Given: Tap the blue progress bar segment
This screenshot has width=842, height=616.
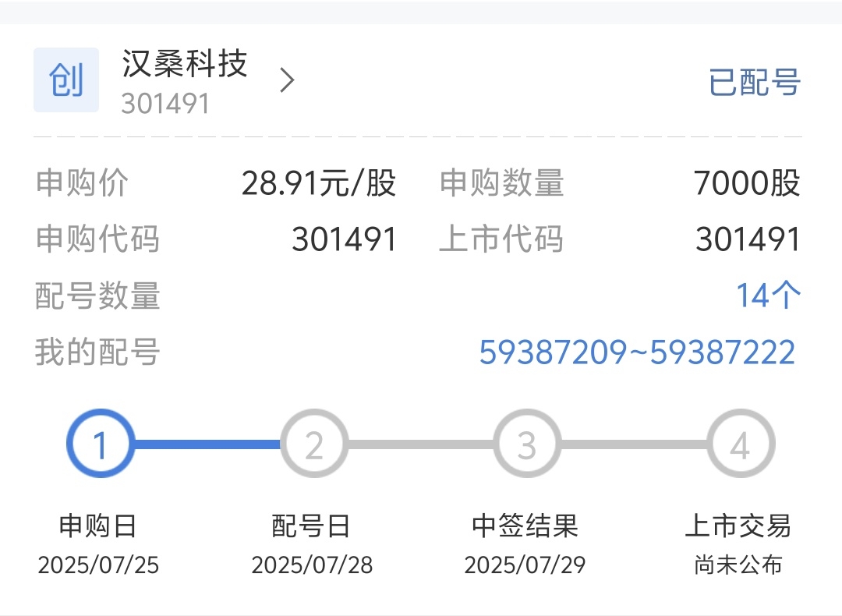Looking at the screenshot, I should click(207, 444).
